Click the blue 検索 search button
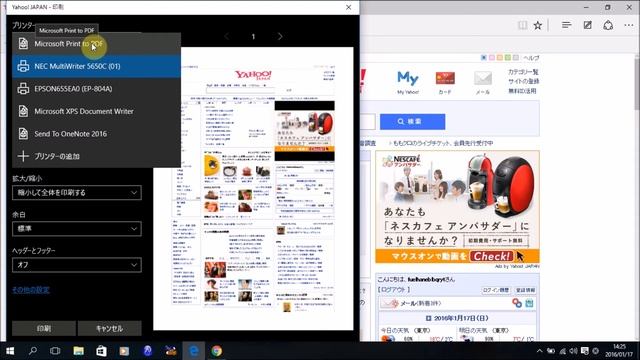This screenshot has width=640, height=360. [x=413, y=122]
